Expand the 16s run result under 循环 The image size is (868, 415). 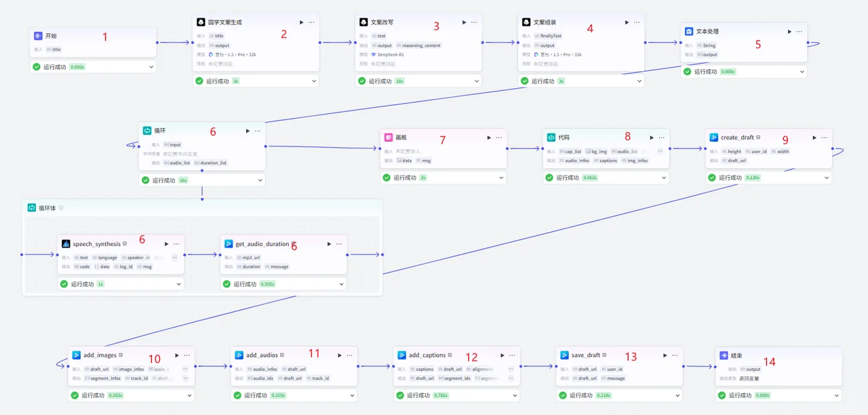click(260, 180)
